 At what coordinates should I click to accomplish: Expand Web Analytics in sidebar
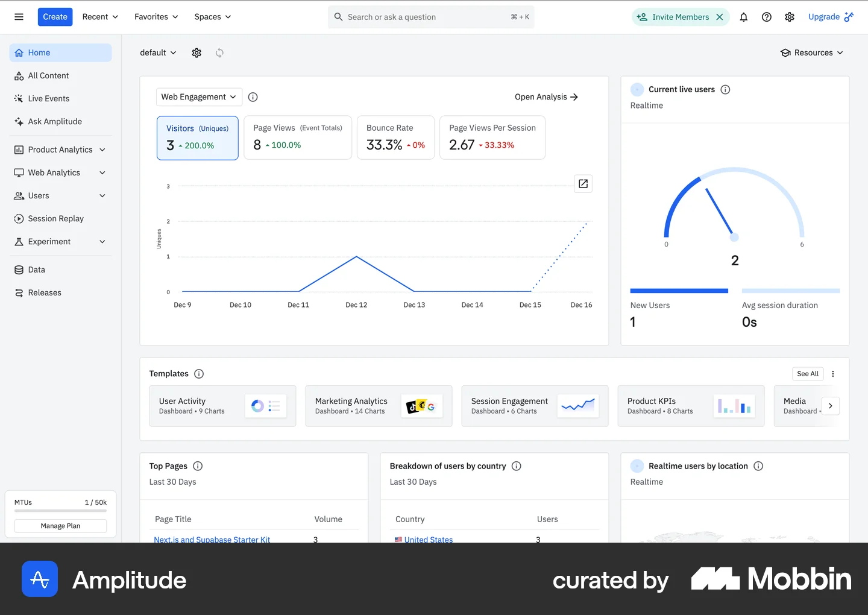click(61, 173)
